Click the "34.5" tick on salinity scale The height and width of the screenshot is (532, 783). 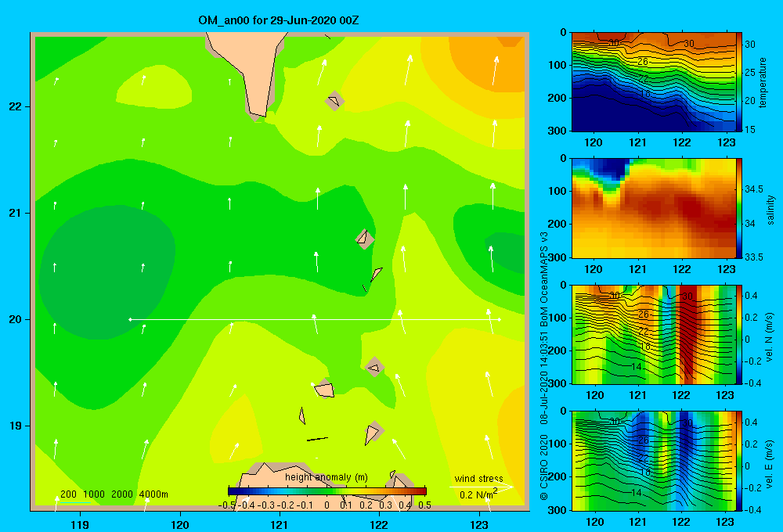(754, 189)
